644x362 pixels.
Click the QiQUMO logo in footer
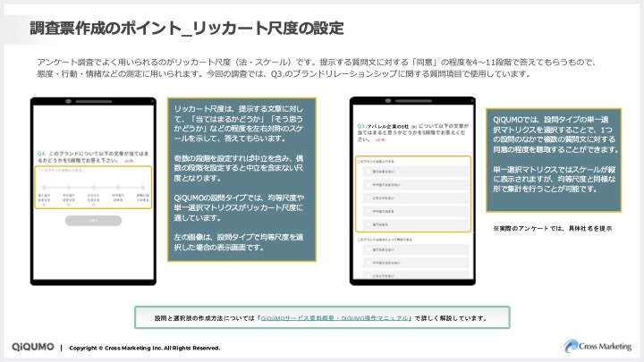click(x=31, y=347)
